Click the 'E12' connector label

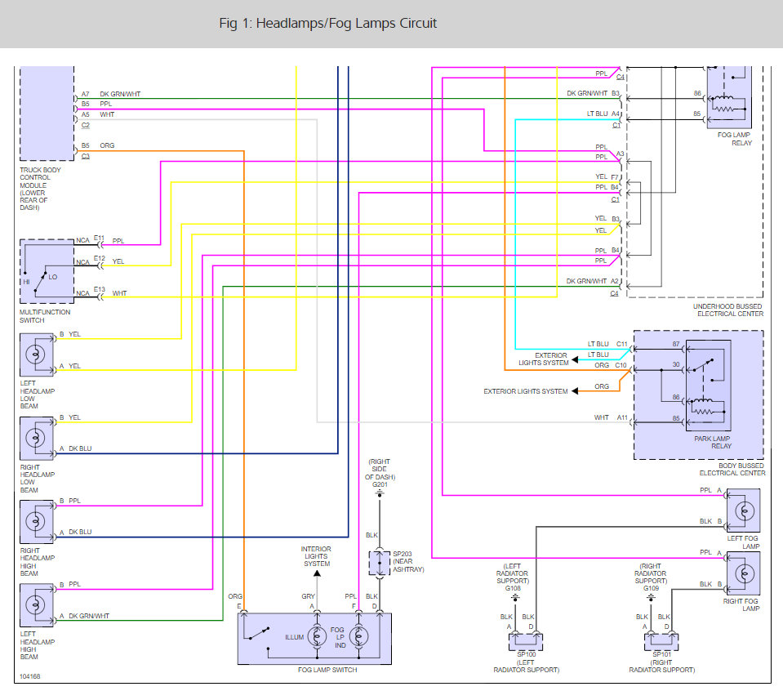[100, 259]
